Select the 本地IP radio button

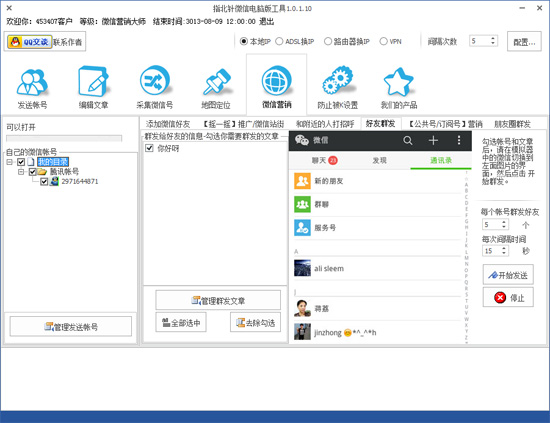(x=244, y=41)
